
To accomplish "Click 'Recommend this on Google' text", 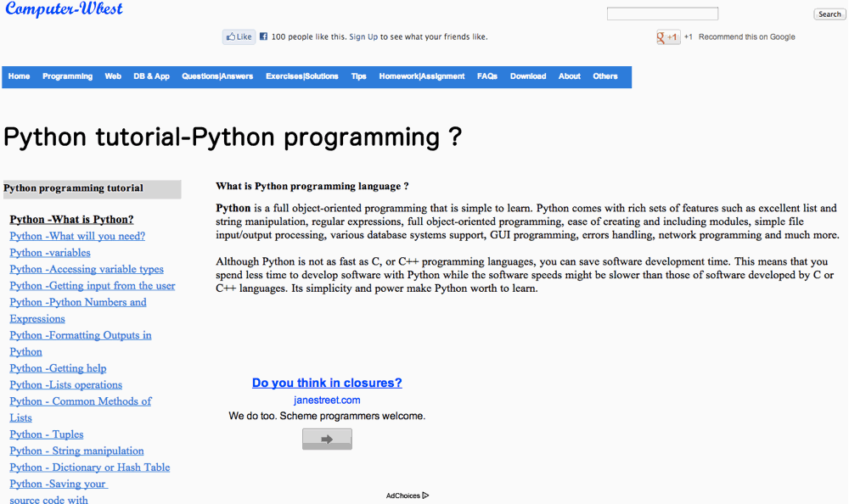I will [x=746, y=36].
